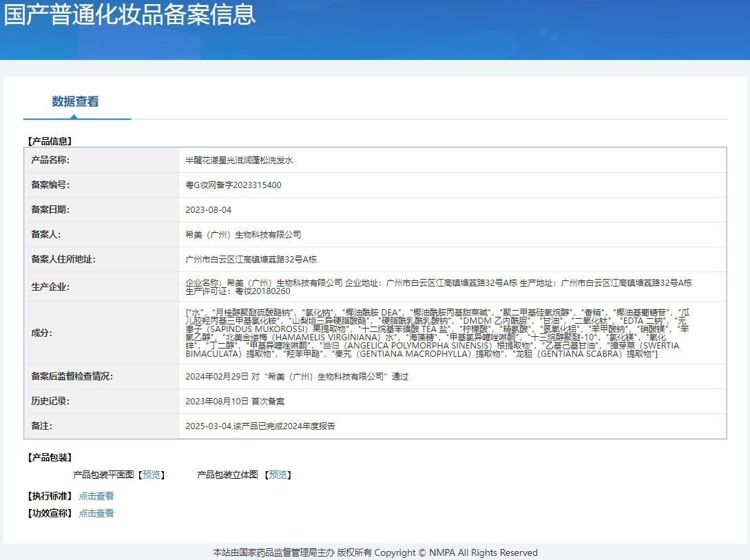The height and width of the screenshot is (560, 750).
Task: Click the 备案后监督检查情况 label cell
Action: pos(101,376)
